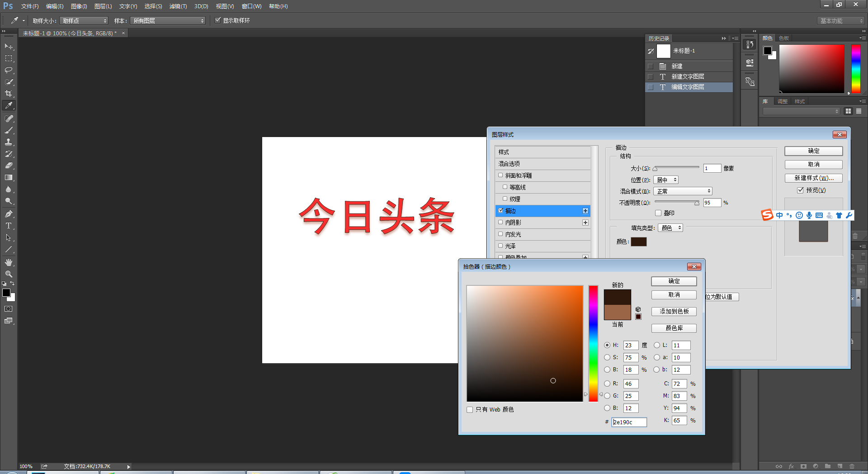Click the layer effects fx icon
The image size is (868, 474).
tap(791, 466)
